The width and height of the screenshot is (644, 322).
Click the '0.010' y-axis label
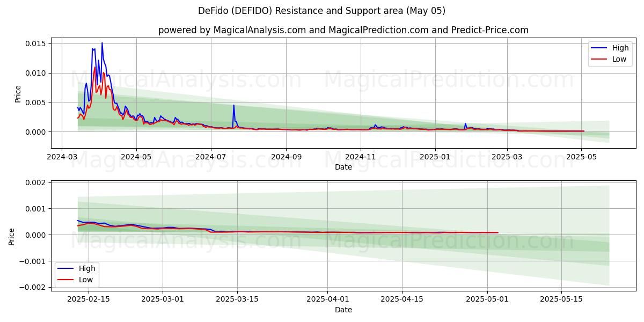tap(36, 73)
